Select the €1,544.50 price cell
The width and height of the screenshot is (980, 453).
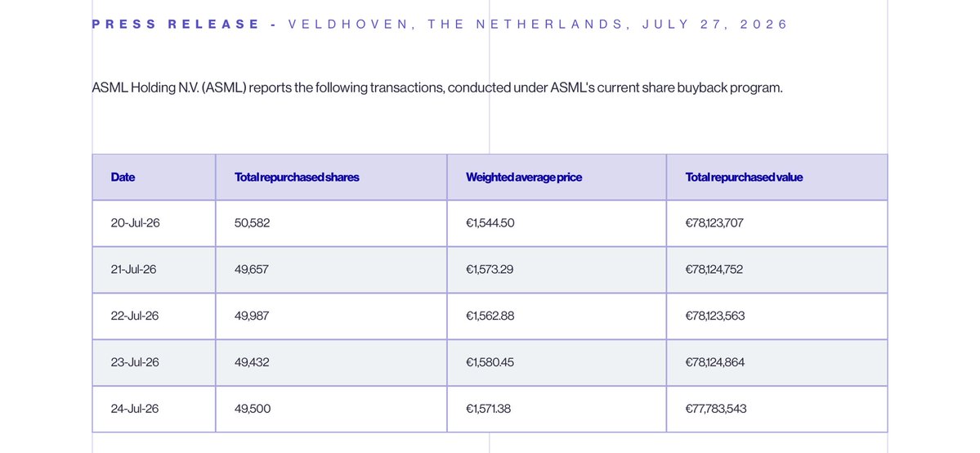[557, 223]
